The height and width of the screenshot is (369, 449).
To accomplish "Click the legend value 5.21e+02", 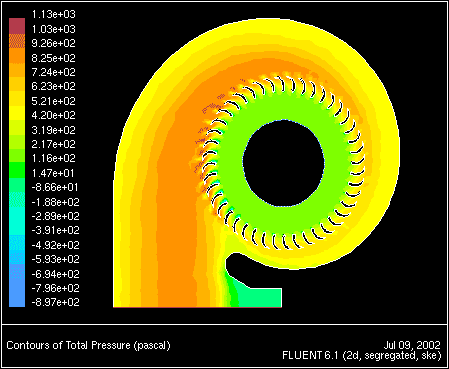I will click(x=53, y=101).
